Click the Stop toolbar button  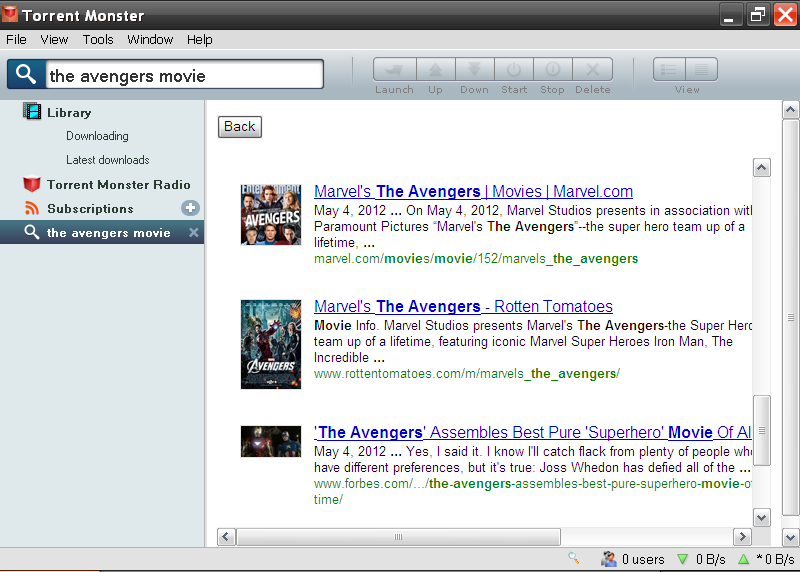click(553, 69)
